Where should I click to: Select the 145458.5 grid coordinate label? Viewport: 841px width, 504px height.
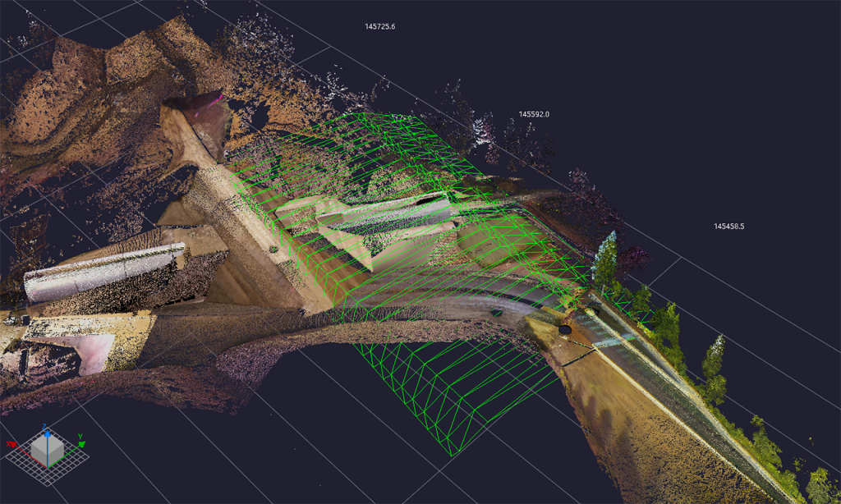(734, 226)
